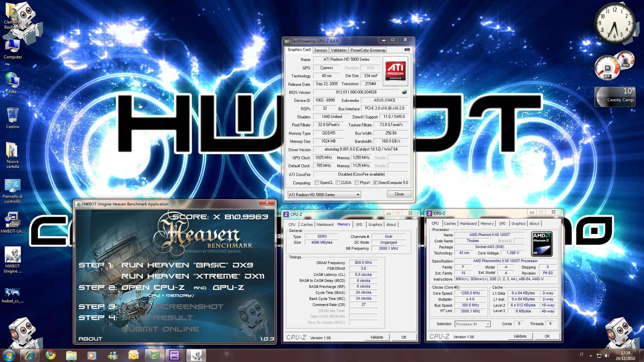Open Graphics tab in right CPU-Z window
This screenshot has height=362, width=644.
[x=518, y=223]
